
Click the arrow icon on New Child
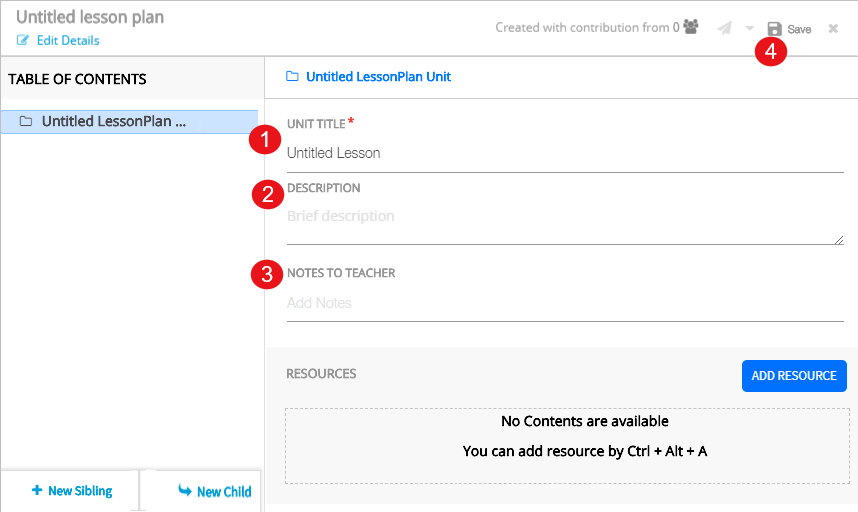coord(184,491)
